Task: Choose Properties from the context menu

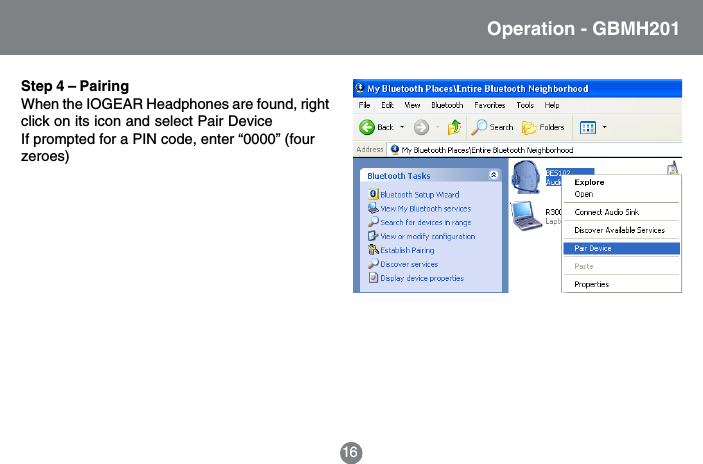Action: 591,285
